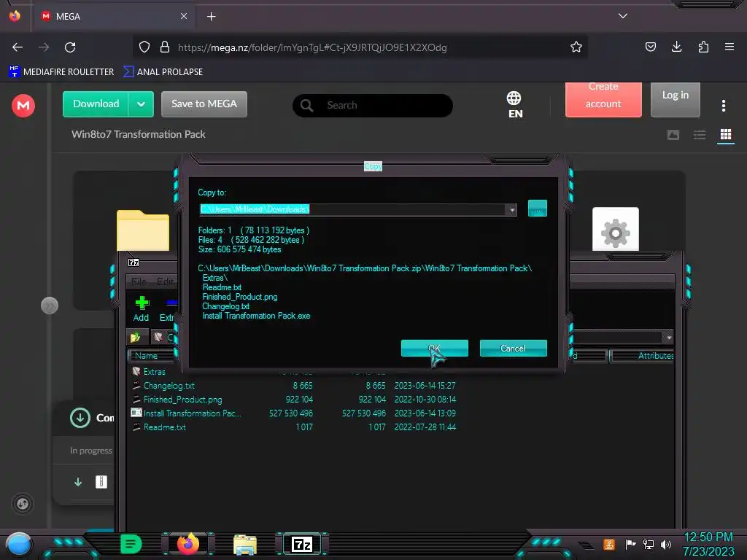This screenshot has width=747, height=560.
Task: Open 7-Zip window title icon
Action: point(133,262)
